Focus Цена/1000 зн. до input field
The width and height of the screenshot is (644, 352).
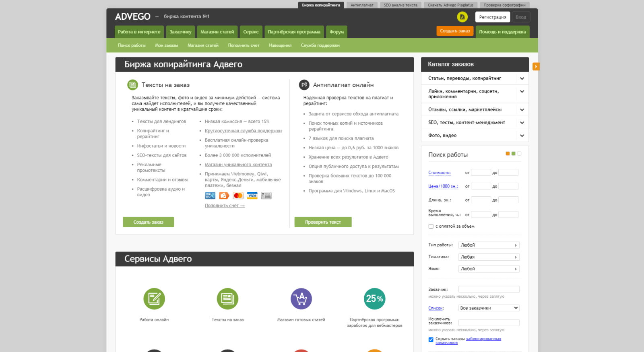pos(508,186)
